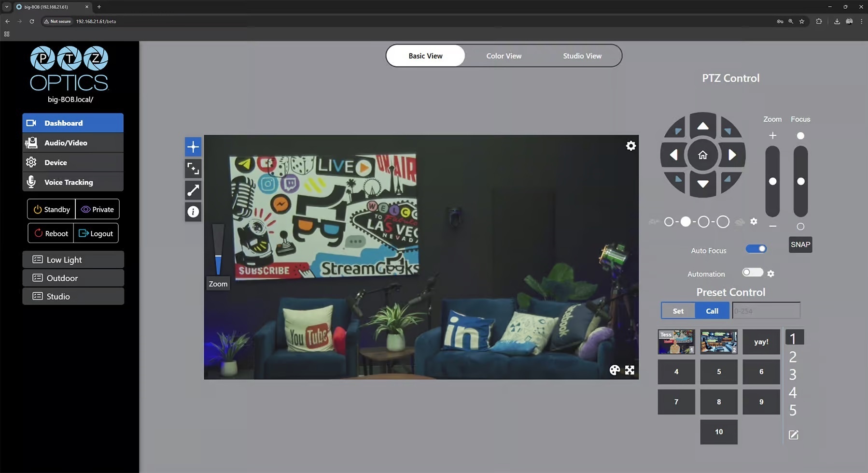Select the fastest PTZ speed radio
Viewport: 868px width, 473px height.
(723, 222)
